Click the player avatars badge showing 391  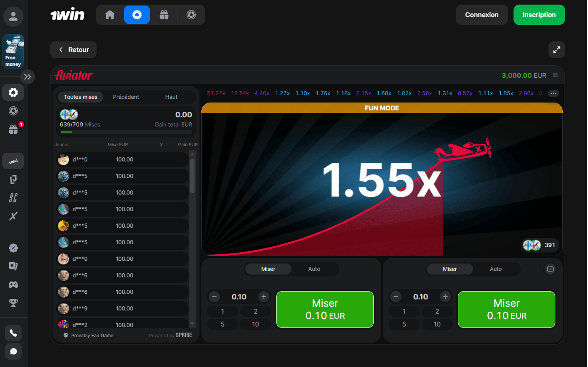(541, 245)
